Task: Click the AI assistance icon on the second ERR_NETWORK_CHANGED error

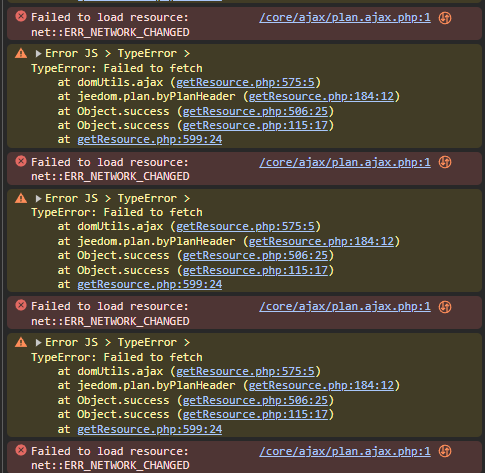Action: click(x=445, y=162)
